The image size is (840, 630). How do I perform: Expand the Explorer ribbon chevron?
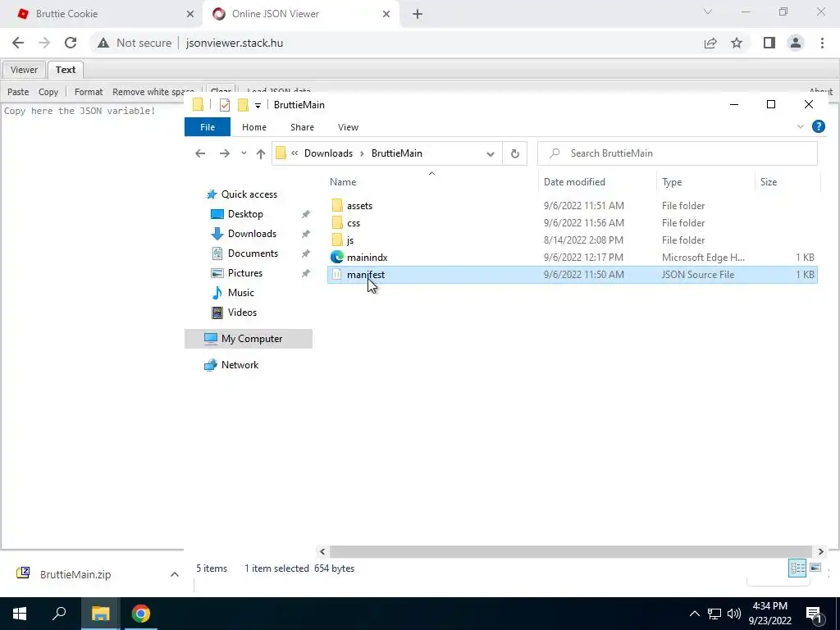click(x=801, y=127)
